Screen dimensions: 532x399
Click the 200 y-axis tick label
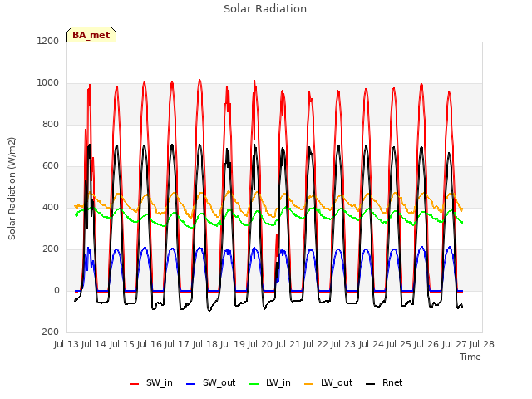click(51, 249)
